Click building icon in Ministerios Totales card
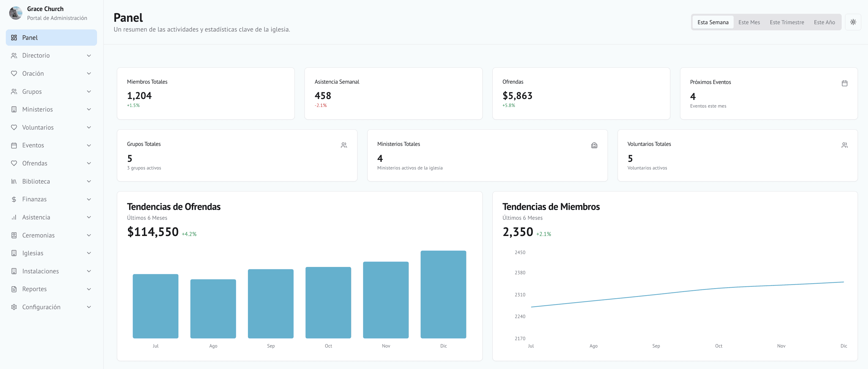 (x=594, y=145)
